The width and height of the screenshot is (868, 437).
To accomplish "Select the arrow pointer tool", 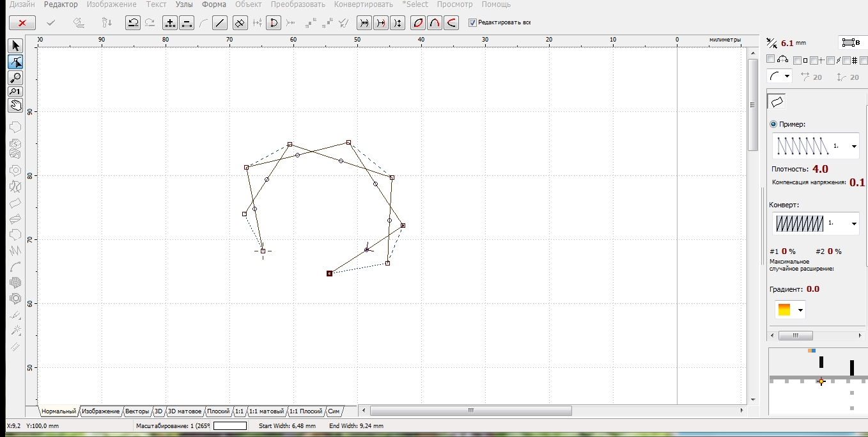I will point(15,45).
